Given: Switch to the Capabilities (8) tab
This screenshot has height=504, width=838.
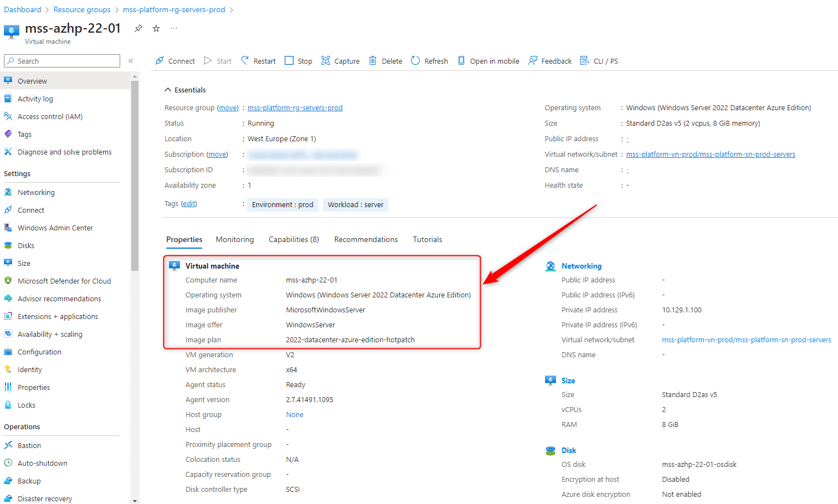Looking at the screenshot, I should coord(294,240).
